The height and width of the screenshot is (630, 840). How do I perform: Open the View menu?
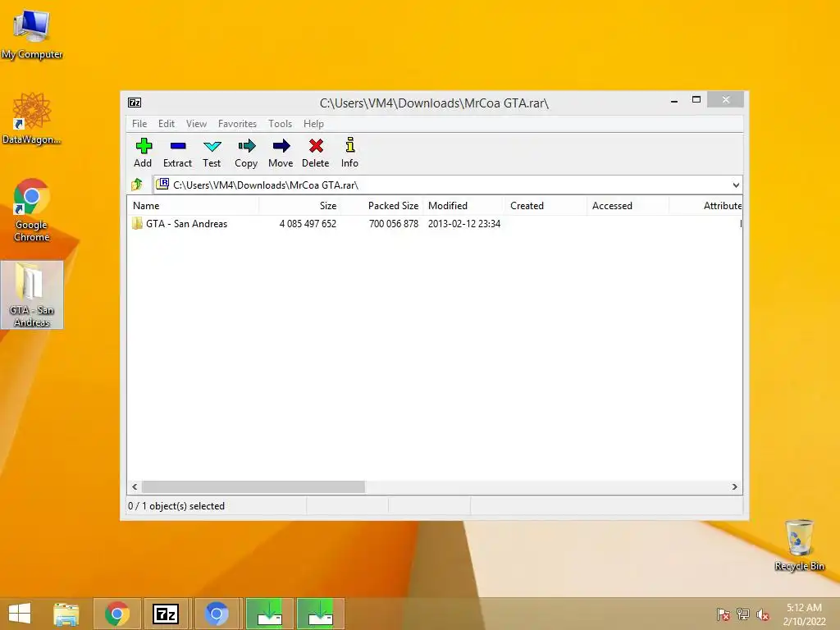(196, 124)
